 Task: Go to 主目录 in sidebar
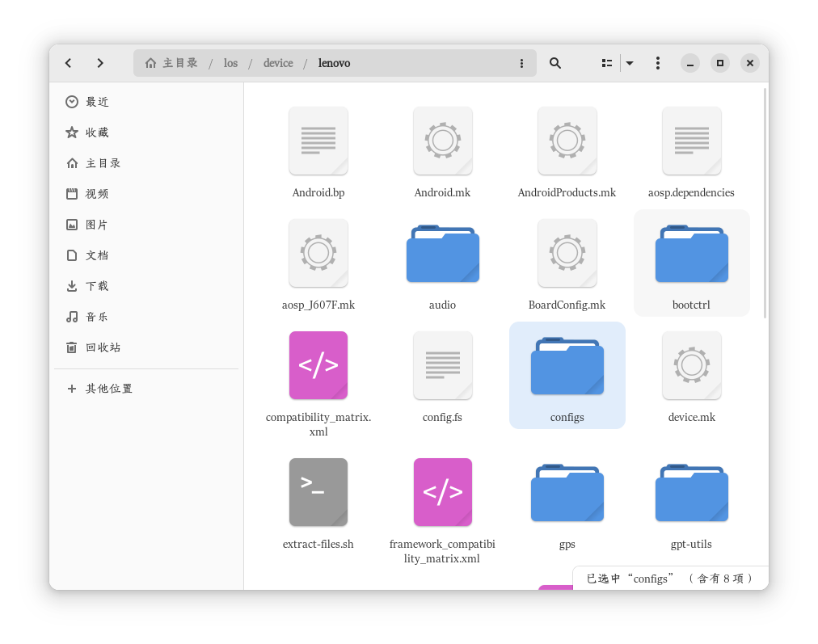146,163
